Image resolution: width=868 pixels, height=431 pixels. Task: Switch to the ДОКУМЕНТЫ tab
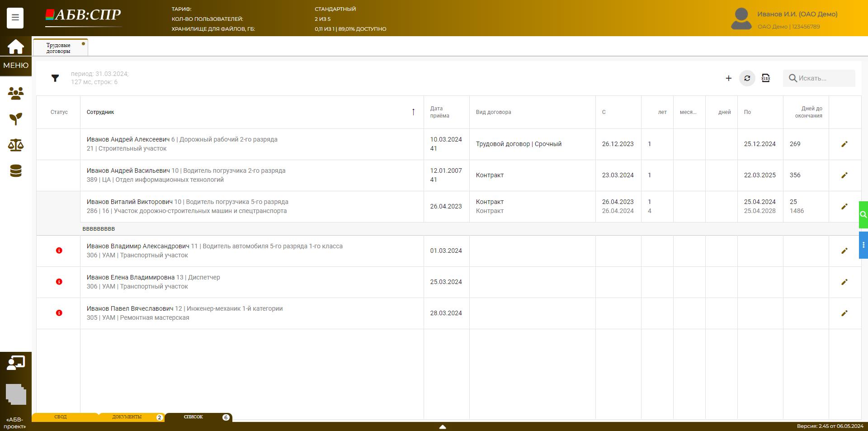point(127,417)
